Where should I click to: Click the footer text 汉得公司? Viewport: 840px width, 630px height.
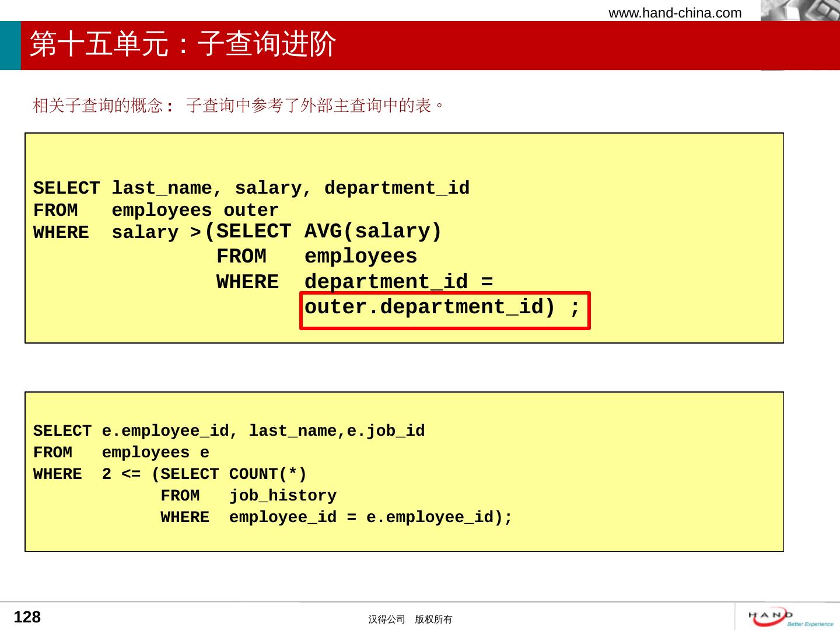pyautogui.click(x=386, y=619)
